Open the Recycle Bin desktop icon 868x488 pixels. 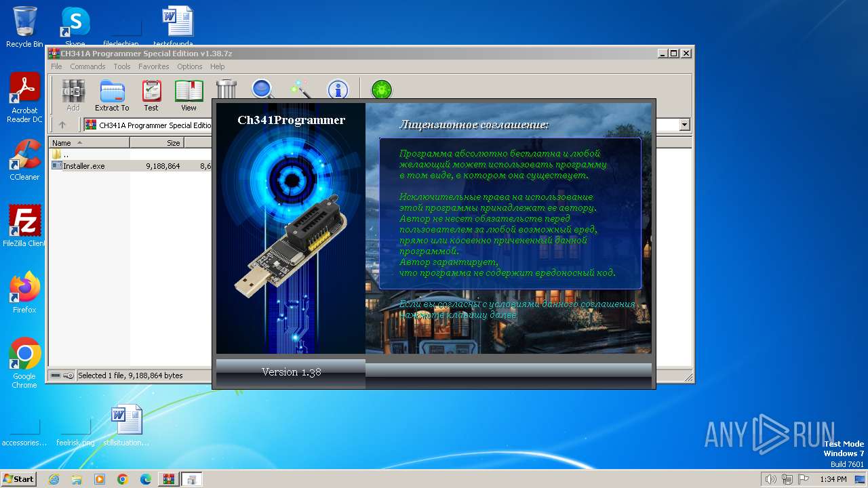point(24,27)
